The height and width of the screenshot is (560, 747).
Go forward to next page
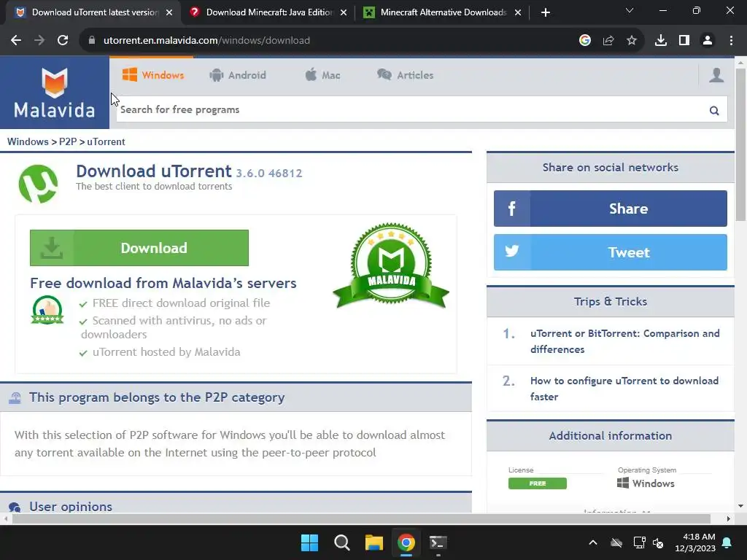(39, 41)
